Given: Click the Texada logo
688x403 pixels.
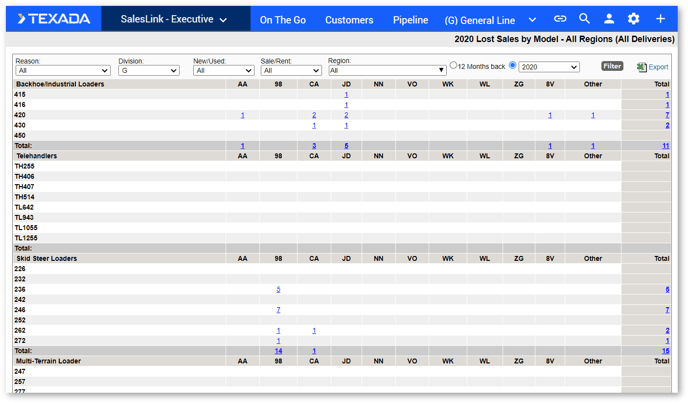Looking at the screenshot, I should [x=54, y=19].
